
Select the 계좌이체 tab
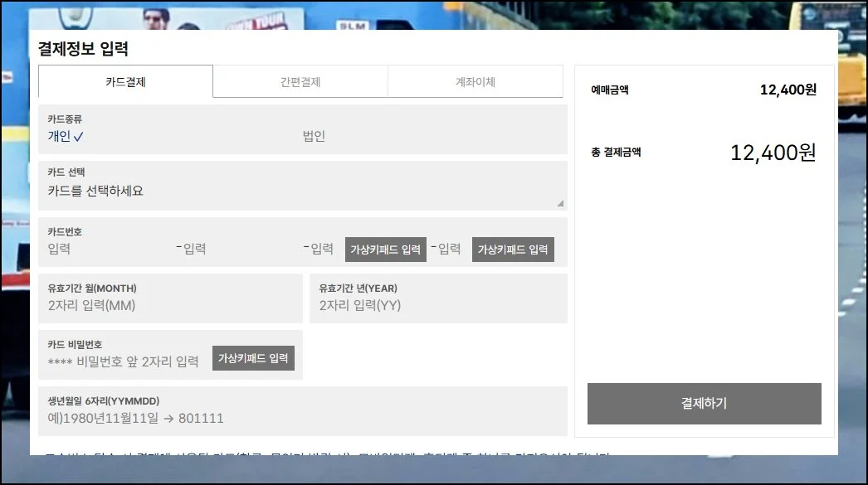tap(475, 82)
